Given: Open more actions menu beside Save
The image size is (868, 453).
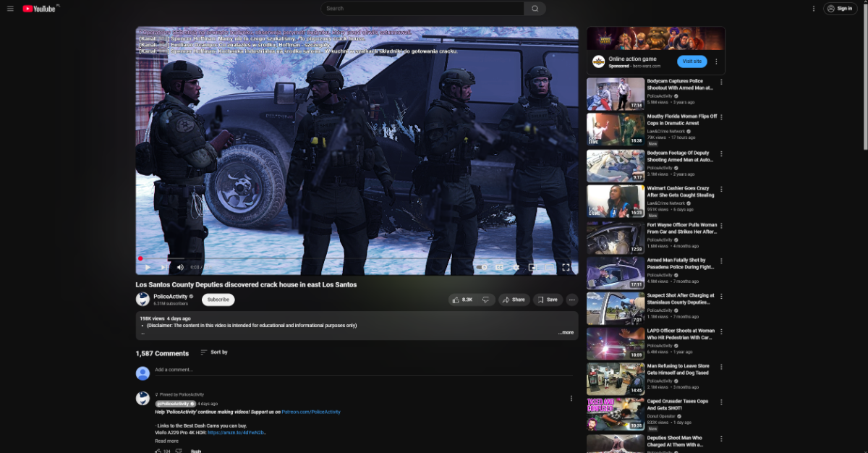Looking at the screenshot, I should (x=572, y=300).
